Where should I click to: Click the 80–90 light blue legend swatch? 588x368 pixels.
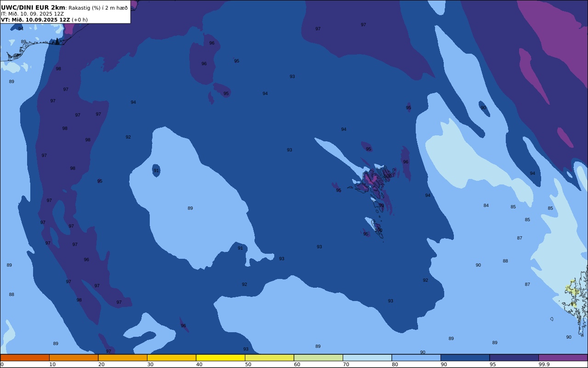click(416, 357)
